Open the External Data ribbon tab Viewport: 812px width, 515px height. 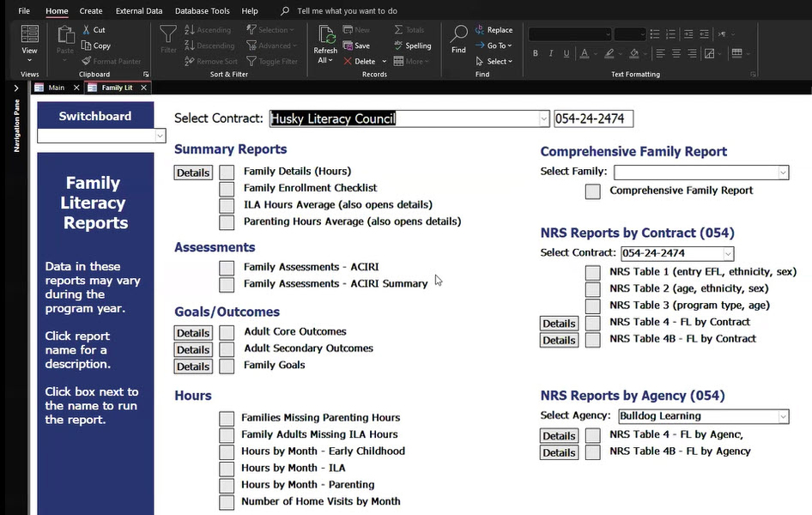coord(139,11)
